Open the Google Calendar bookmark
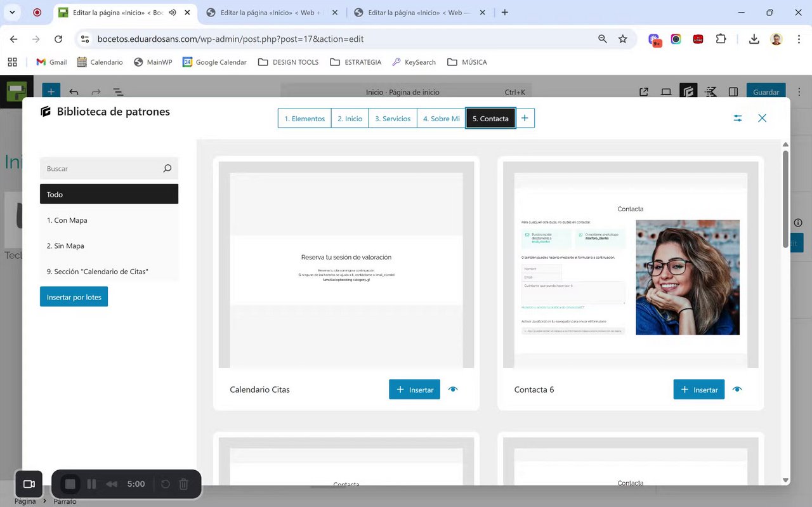The height and width of the screenshot is (507, 812). pos(214,62)
